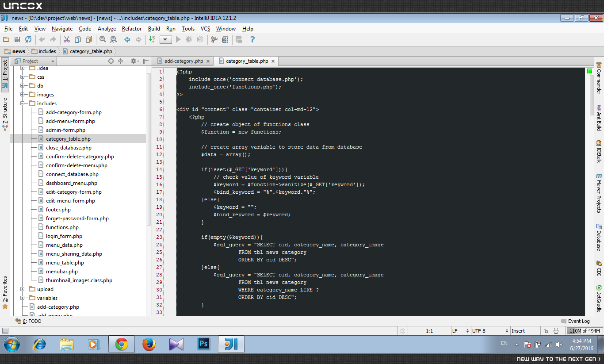Click the Find magnifier icon
Viewport: 604px width, 364px height.
click(x=103, y=40)
